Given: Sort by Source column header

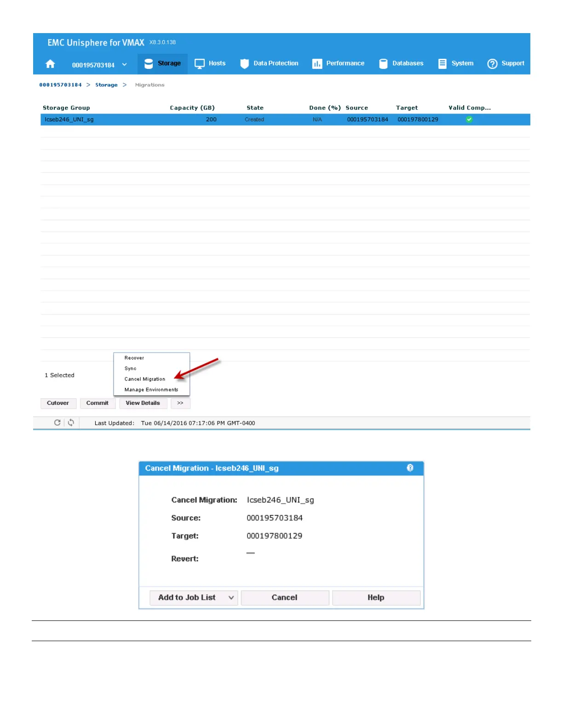Looking at the screenshot, I should 356,108.
